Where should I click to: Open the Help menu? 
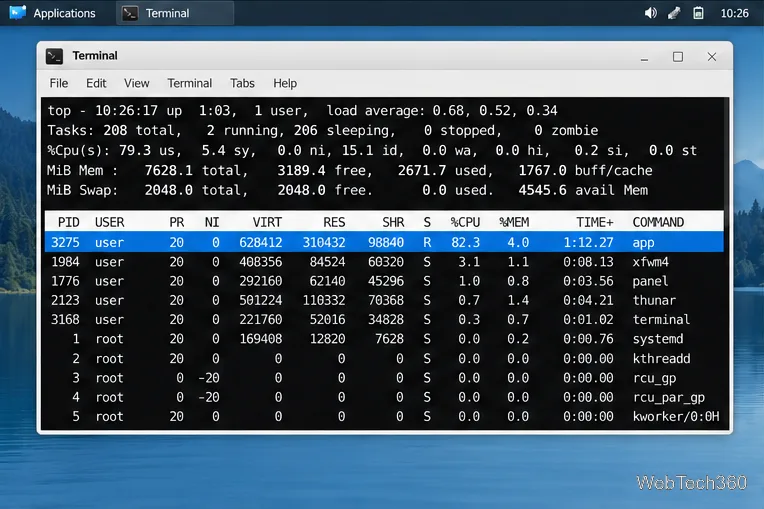pyautogui.click(x=285, y=83)
